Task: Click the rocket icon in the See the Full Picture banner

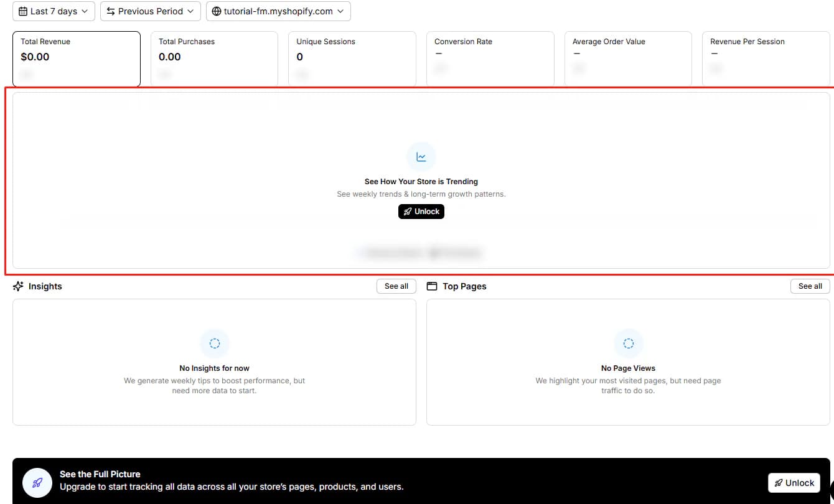Action: click(37, 482)
